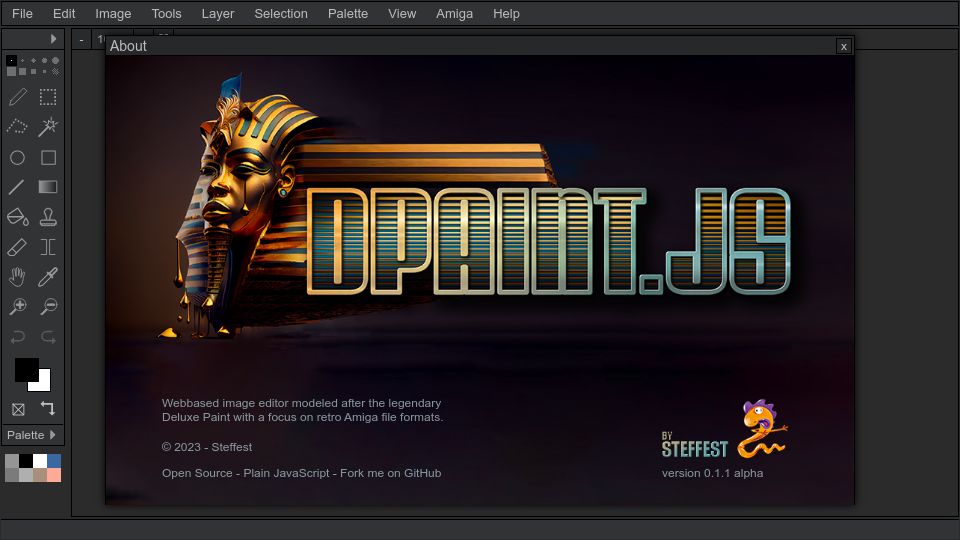Image resolution: width=960 pixels, height=540 pixels.
Task: Click the white background color box
Action: pos(43,383)
